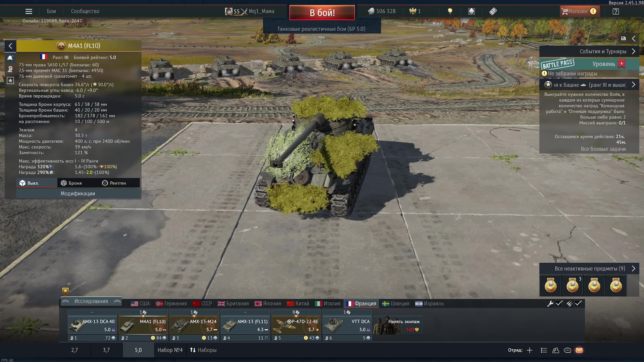The image size is (644, 362).
Task: Switch to Израиль nation tab
Action: pyautogui.click(x=429, y=304)
